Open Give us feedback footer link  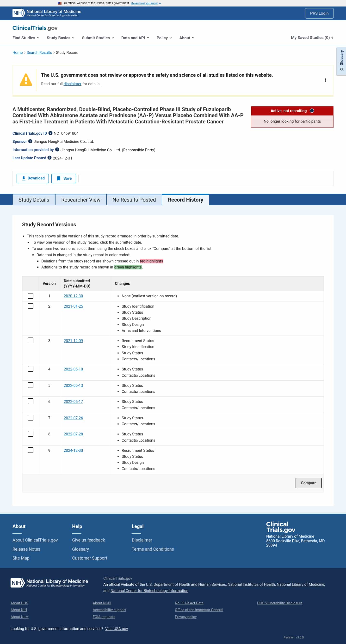pos(88,540)
